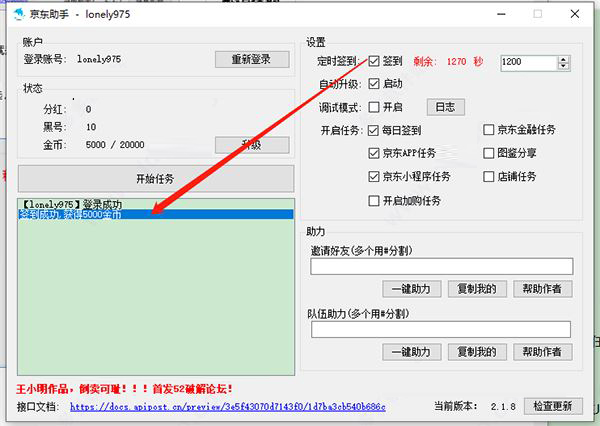Click the 检查更新 button

tap(553, 406)
